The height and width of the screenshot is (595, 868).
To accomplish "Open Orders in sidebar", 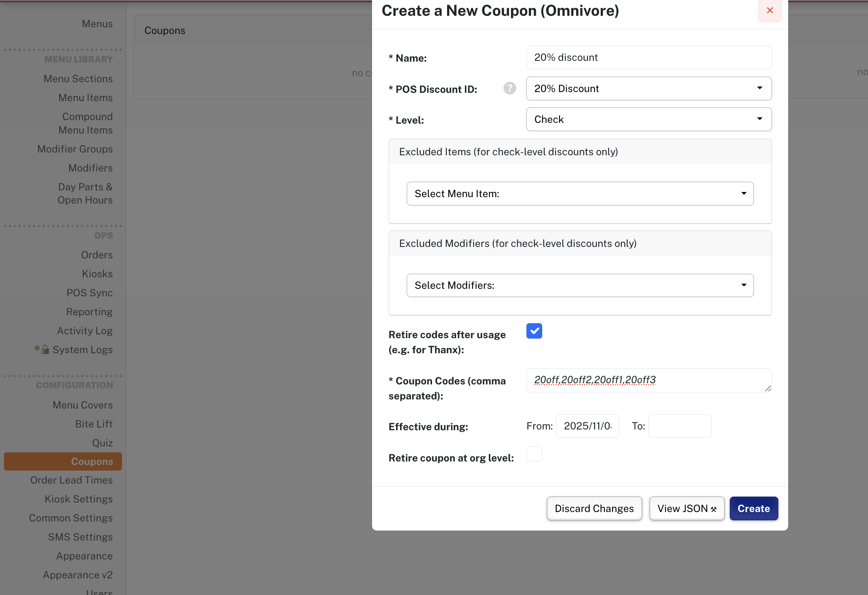I will tap(97, 255).
